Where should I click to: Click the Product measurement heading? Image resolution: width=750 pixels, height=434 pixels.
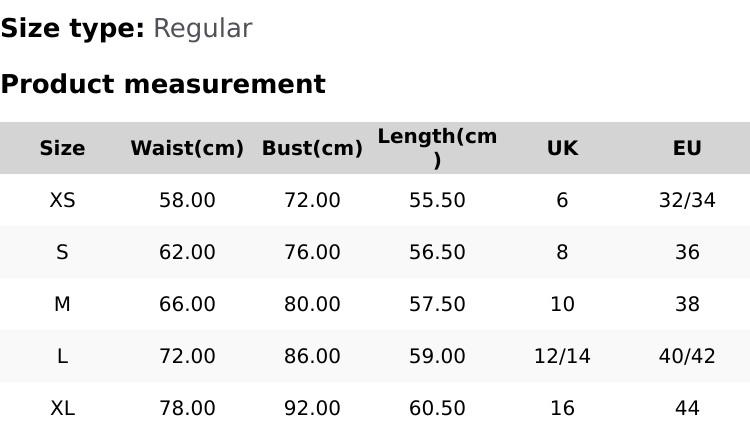pos(163,84)
